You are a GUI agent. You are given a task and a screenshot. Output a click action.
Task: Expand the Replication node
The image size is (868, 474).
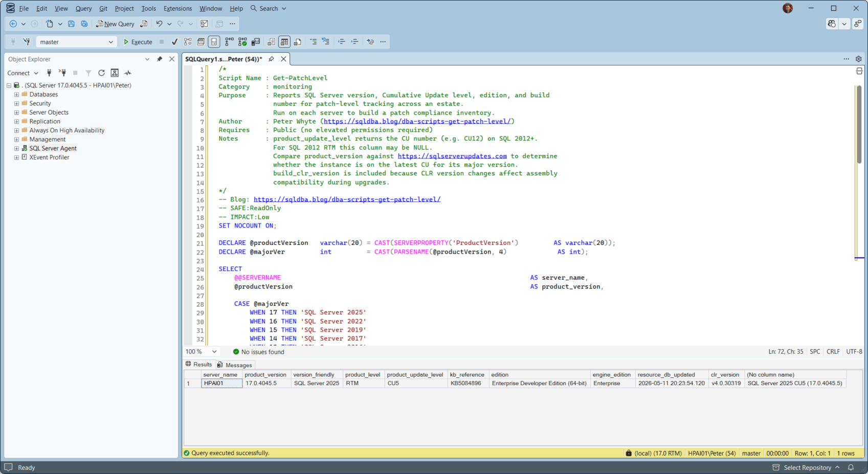16,121
